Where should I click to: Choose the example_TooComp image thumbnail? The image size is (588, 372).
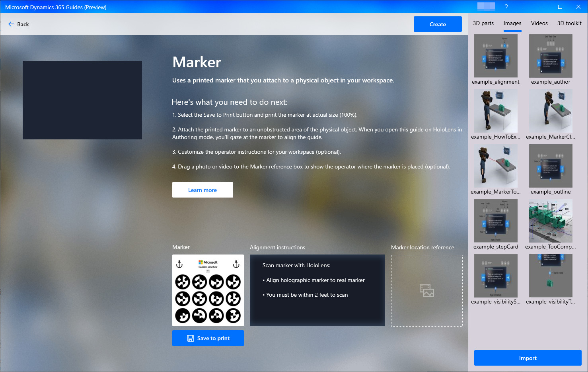(551, 221)
